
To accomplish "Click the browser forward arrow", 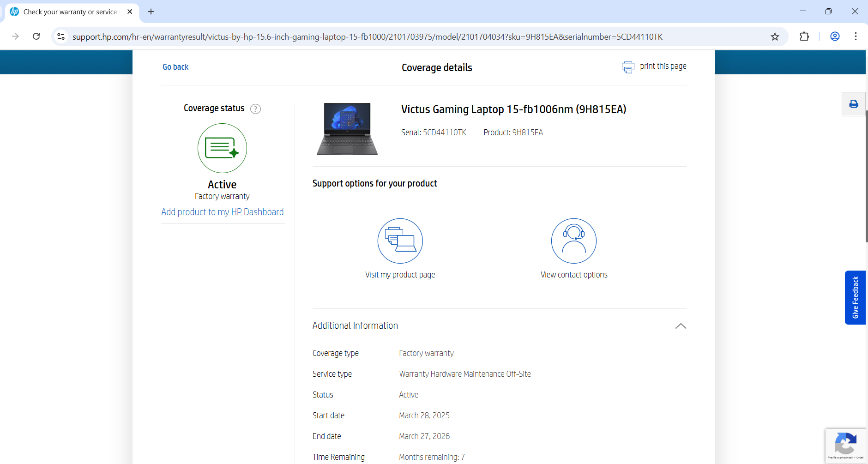I will [15, 36].
